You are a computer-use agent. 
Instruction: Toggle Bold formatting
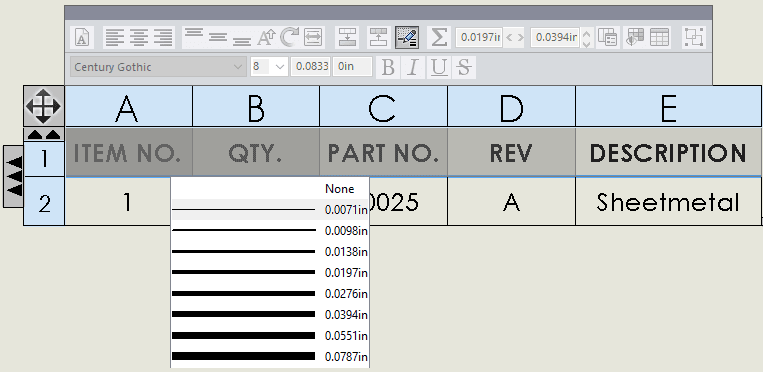(x=388, y=67)
